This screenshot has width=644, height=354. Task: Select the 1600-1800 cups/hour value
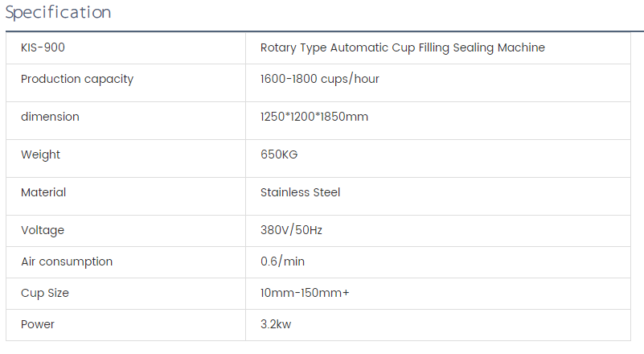coord(320,79)
